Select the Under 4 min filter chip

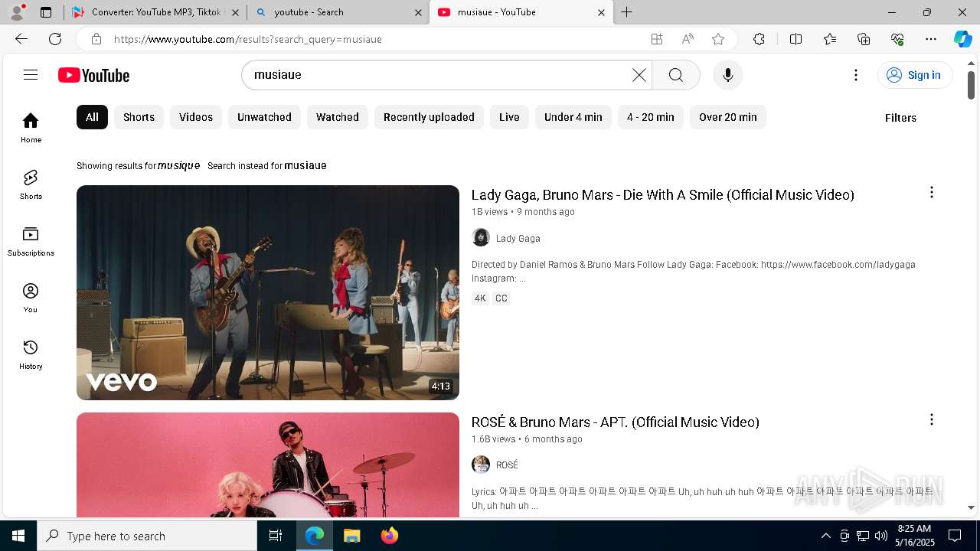pos(573,117)
